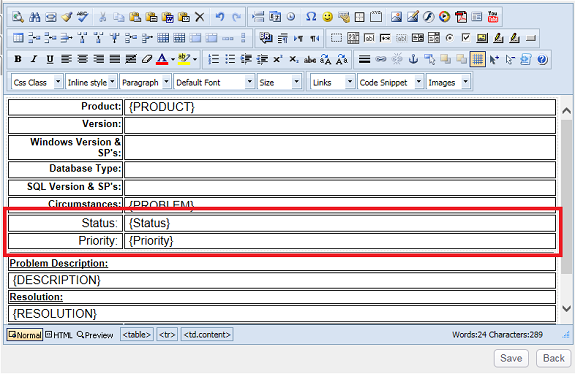Insert a line break BR icon
575x374 pixels.
point(266,38)
